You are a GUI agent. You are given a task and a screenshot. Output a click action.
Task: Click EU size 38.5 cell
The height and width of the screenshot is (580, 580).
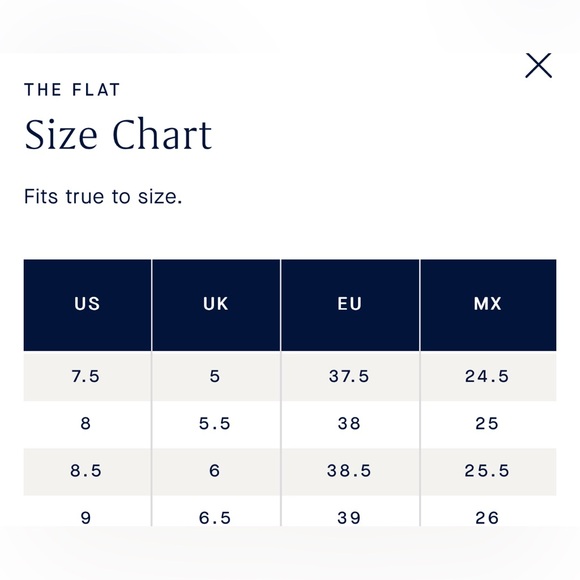(x=350, y=471)
